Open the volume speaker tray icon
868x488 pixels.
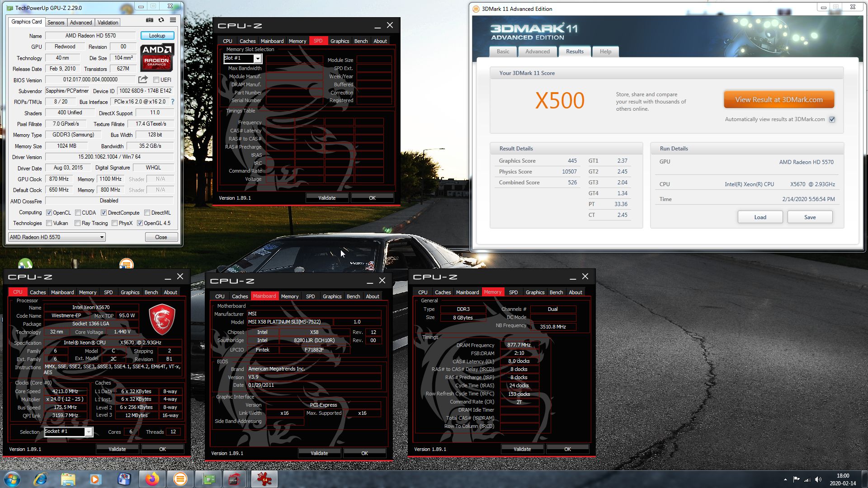point(818,479)
